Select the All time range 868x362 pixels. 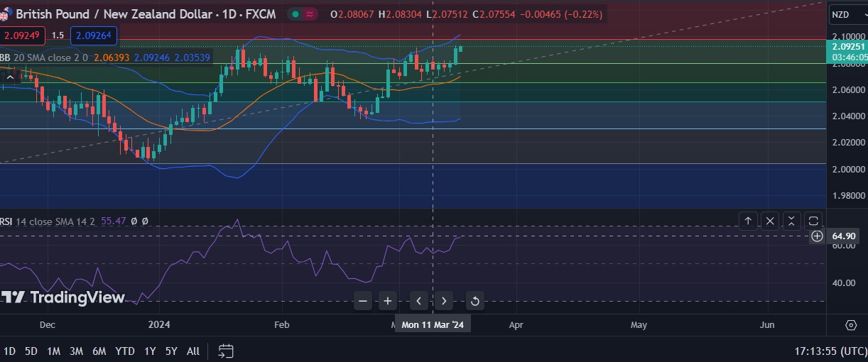pyautogui.click(x=193, y=351)
